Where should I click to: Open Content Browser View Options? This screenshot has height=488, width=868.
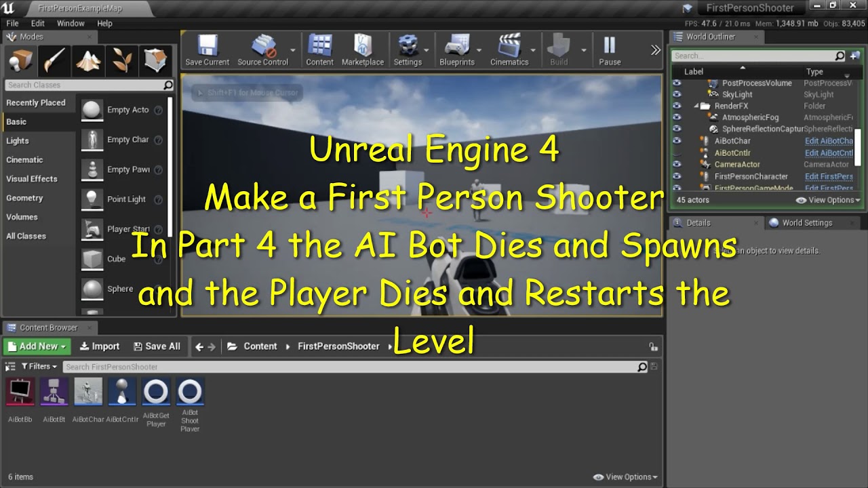[x=625, y=476]
